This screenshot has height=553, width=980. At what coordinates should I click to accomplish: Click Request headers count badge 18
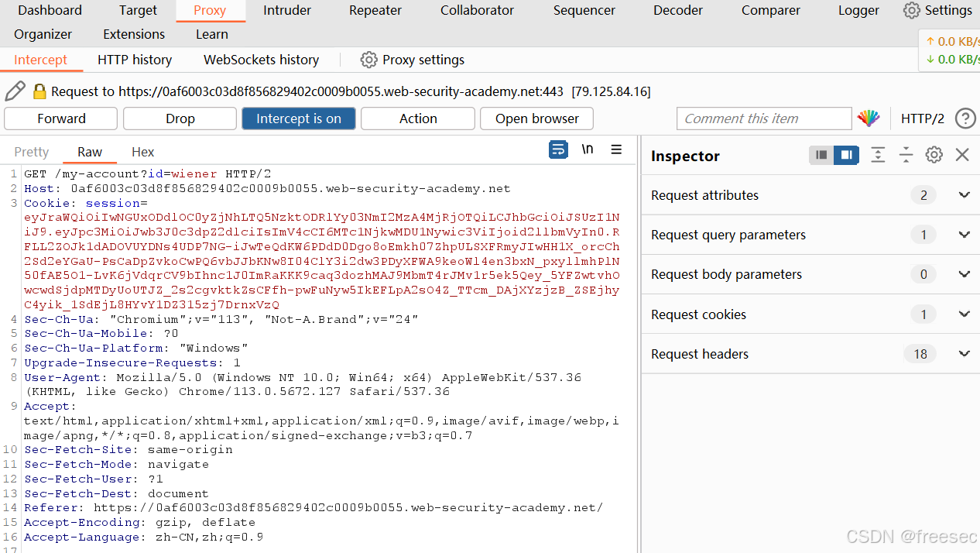click(x=920, y=354)
